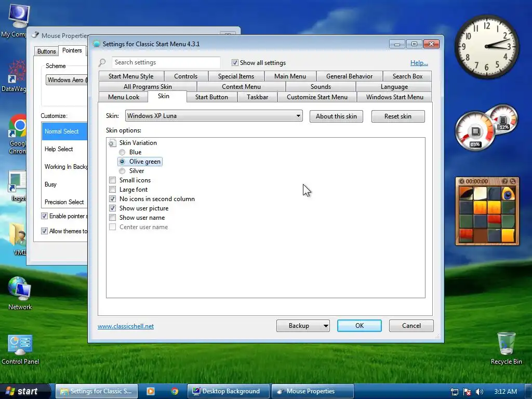Viewport: 532px width, 399px height.
Task: Click the Skin Variation gear icon
Action: coord(112,143)
